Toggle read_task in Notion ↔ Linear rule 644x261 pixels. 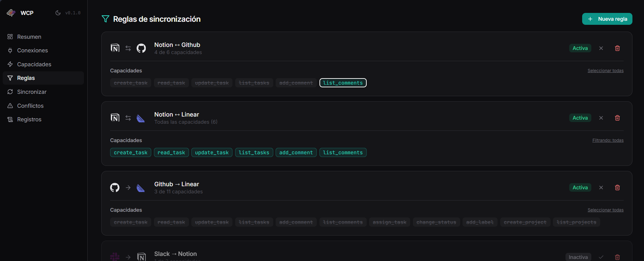[x=171, y=153]
